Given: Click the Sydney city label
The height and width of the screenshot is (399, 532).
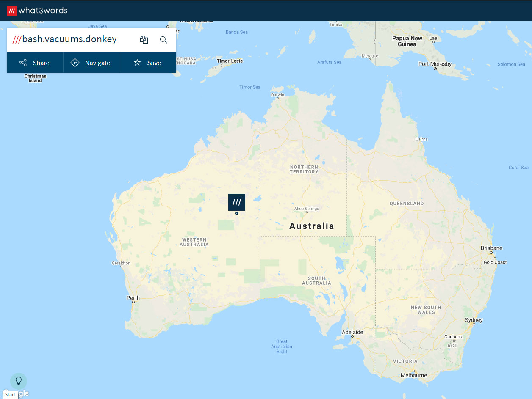Looking at the screenshot, I should [x=474, y=320].
